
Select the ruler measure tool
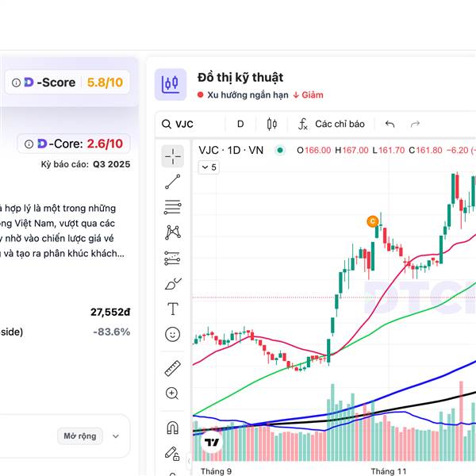click(172, 367)
